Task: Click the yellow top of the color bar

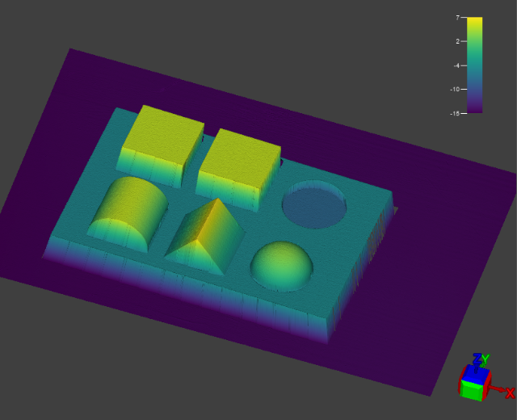Action: coord(475,21)
